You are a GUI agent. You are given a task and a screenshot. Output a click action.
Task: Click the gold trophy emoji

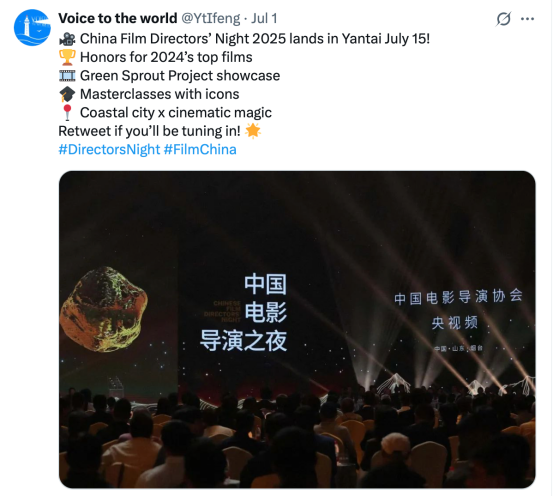point(67,57)
